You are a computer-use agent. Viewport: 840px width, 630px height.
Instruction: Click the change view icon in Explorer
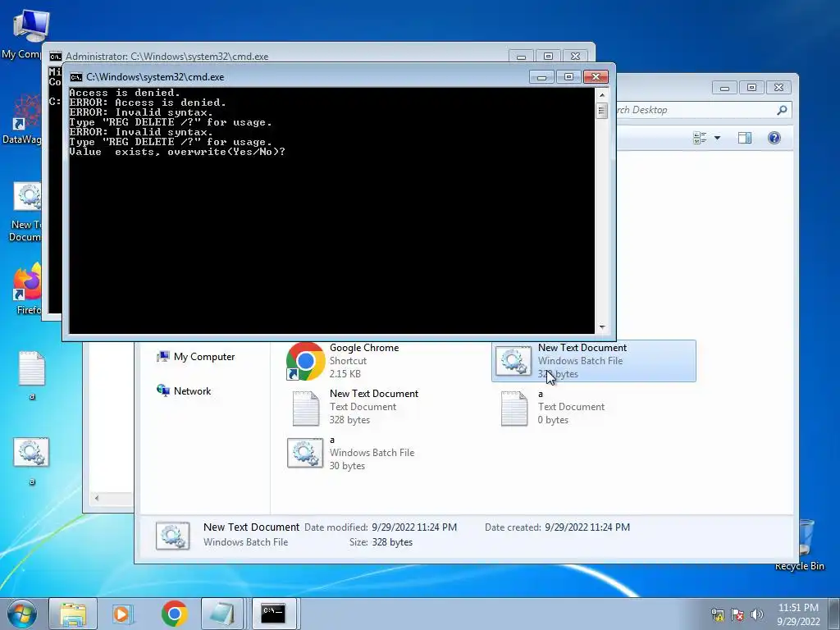(x=700, y=138)
